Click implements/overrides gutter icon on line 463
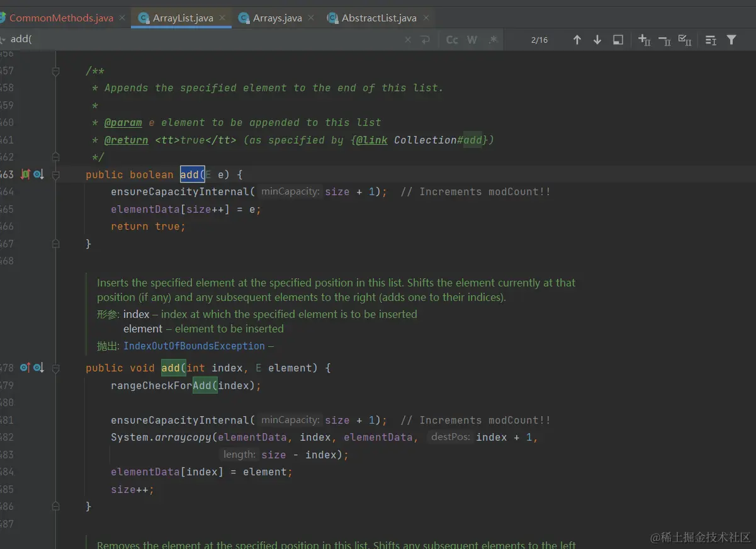756x549 pixels. pyautogui.click(x=25, y=174)
